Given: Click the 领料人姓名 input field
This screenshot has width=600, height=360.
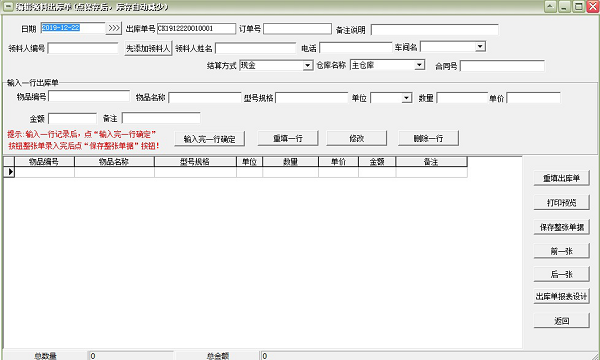Looking at the screenshot, I should pyautogui.click(x=256, y=48).
